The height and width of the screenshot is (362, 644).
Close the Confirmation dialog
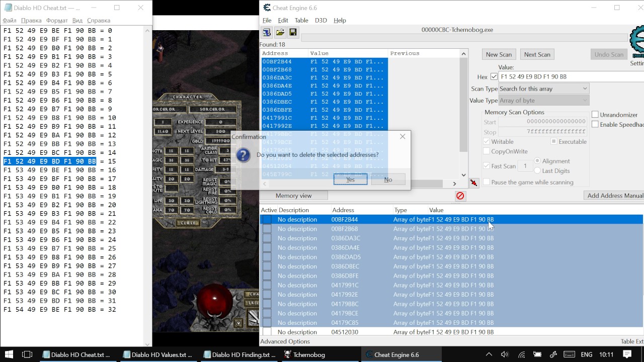(402, 137)
